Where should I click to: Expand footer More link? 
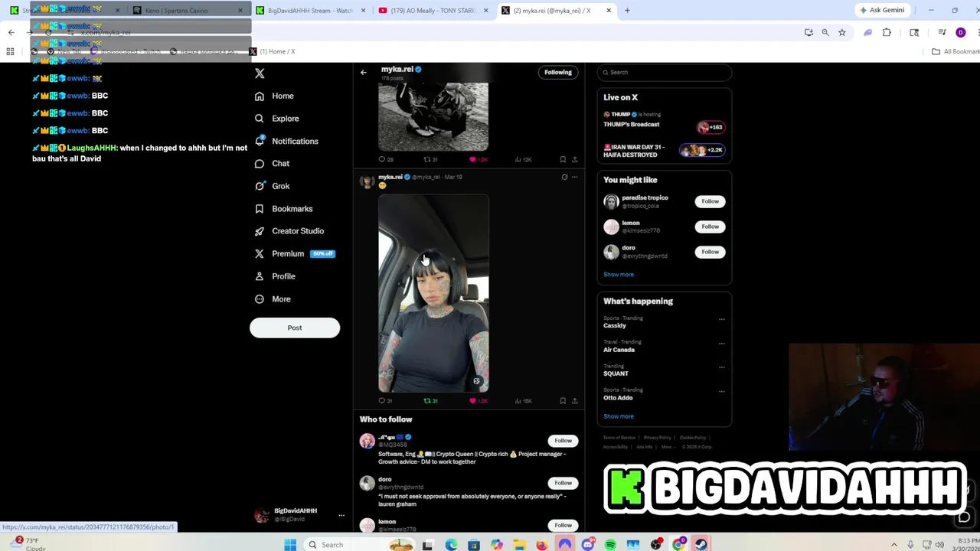click(x=668, y=447)
